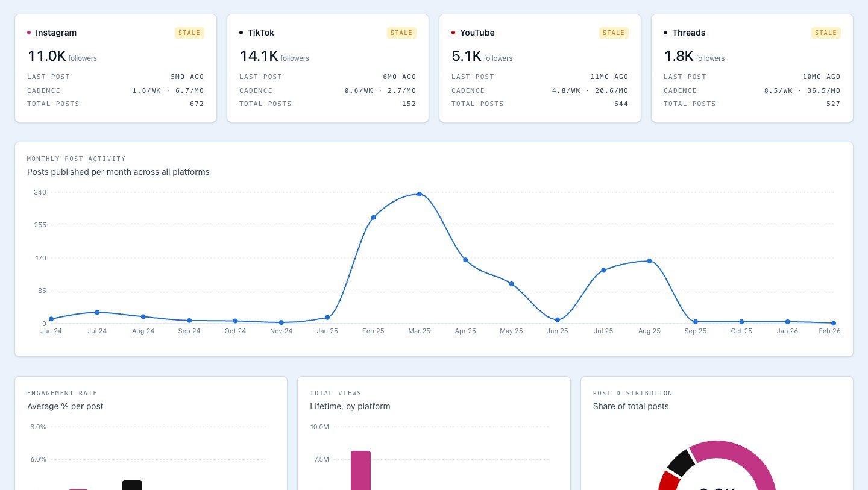The width and height of the screenshot is (868, 490).
Task: Click Threads' "10MO AGO" last post value
Action: pos(822,77)
